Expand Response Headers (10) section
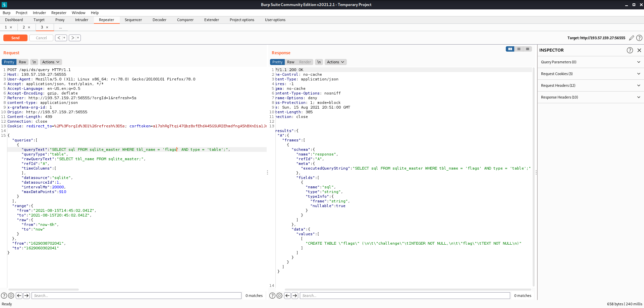The image size is (644, 308). click(x=591, y=97)
